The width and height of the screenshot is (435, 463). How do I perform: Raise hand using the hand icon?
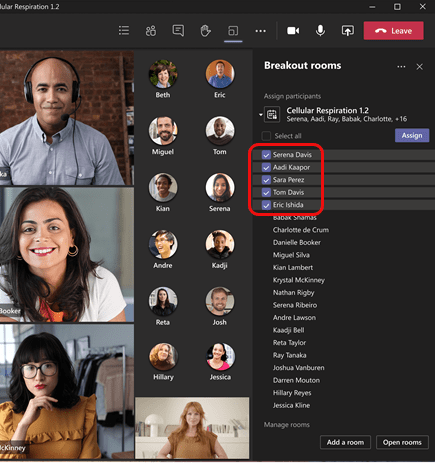point(205,31)
